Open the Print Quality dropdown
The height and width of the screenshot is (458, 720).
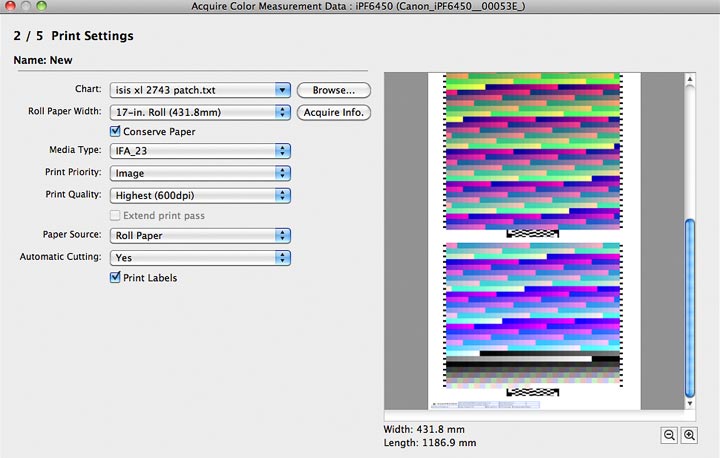pos(200,195)
